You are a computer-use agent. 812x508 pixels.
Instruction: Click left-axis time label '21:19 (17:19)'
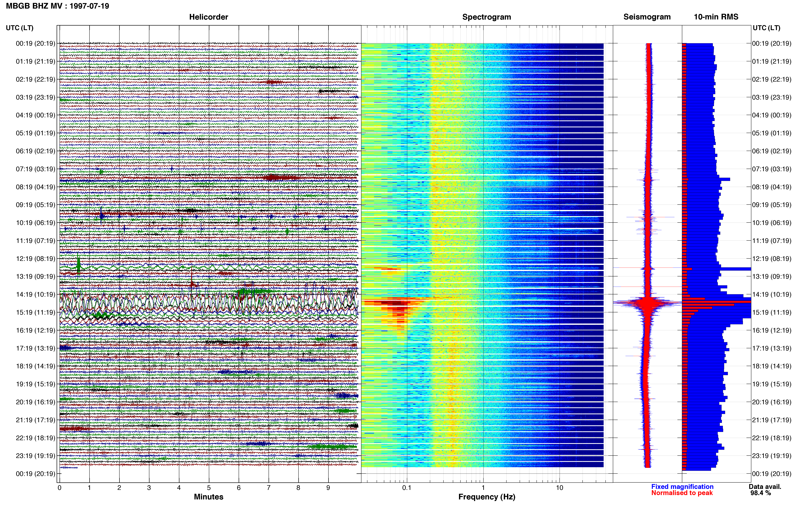pos(36,420)
